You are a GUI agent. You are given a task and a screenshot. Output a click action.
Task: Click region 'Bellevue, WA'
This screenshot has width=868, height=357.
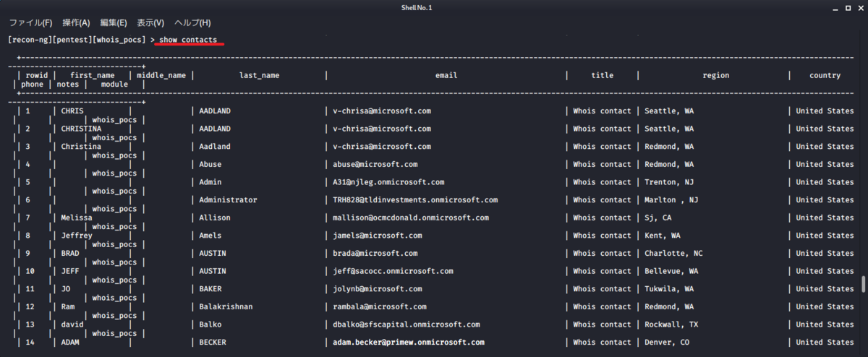[671, 272]
